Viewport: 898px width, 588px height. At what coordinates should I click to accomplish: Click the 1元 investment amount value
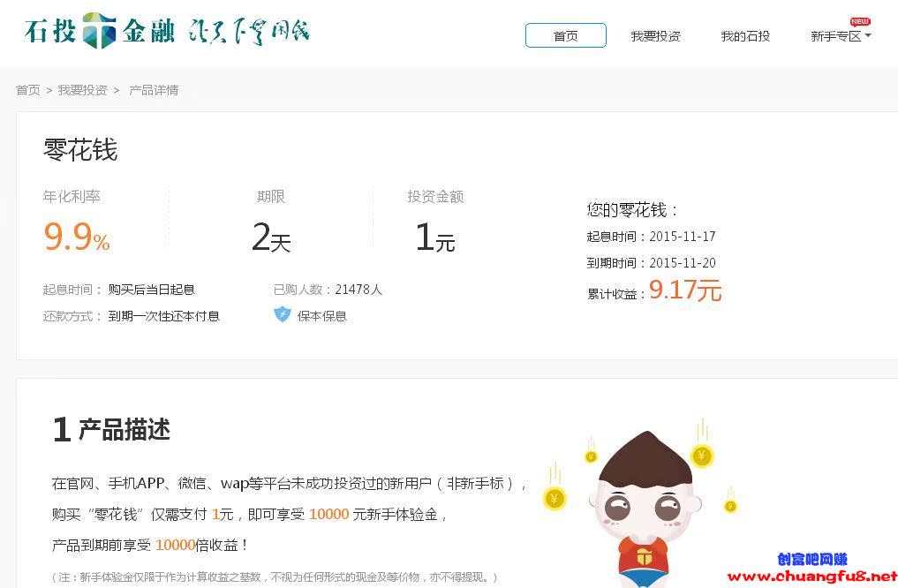[435, 237]
